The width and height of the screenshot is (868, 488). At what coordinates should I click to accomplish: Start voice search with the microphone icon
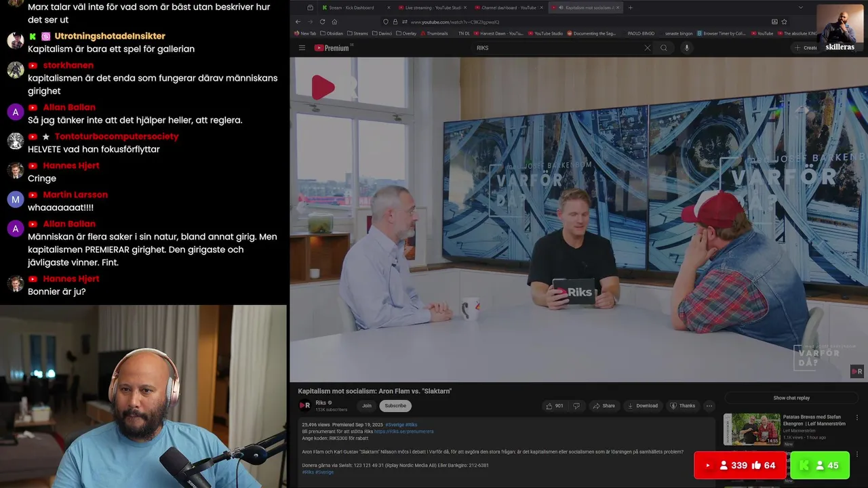686,47
